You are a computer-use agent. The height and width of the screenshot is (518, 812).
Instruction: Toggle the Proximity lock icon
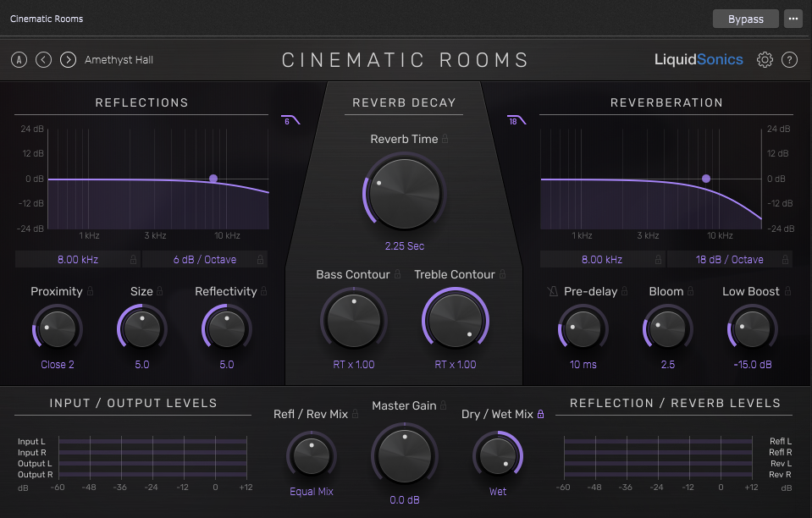(x=90, y=291)
